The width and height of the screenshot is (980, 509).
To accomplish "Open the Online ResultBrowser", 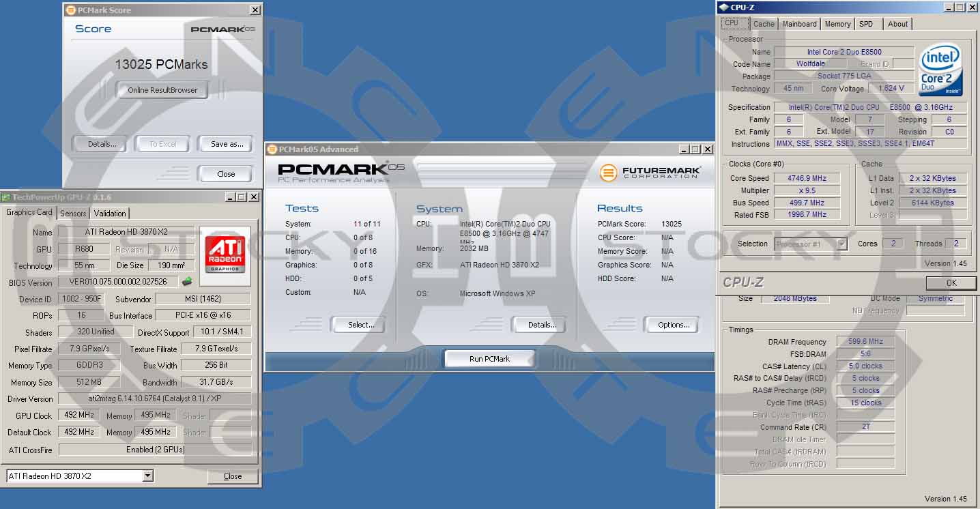I will click(x=162, y=90).
